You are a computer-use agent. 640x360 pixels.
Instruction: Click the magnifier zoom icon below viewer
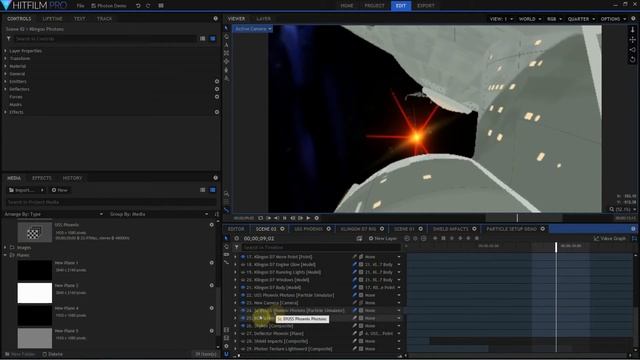pos(611,209)
